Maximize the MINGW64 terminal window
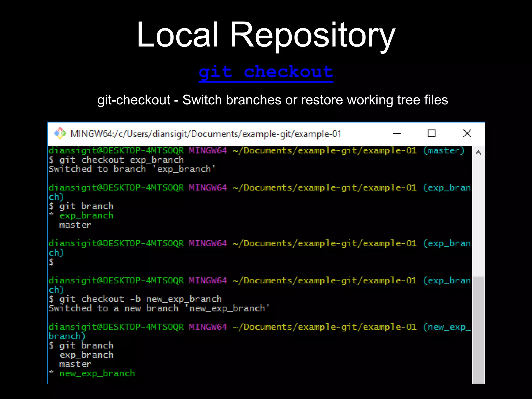Viewport: 532px width, 399px height. [x=431, y=134]
